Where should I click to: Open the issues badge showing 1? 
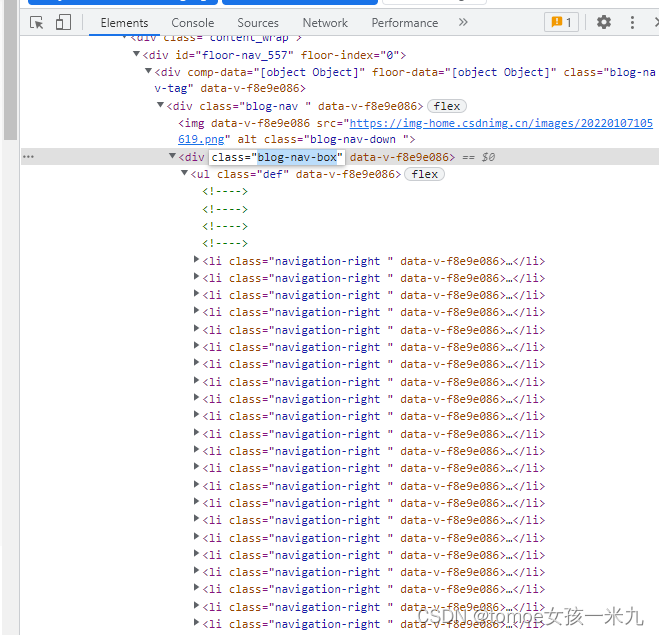(x=561, y=22)
